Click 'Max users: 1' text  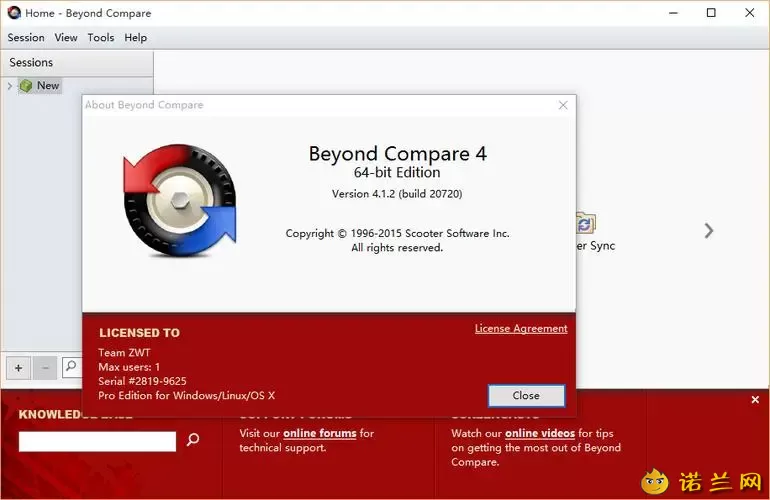pos(129,367)
